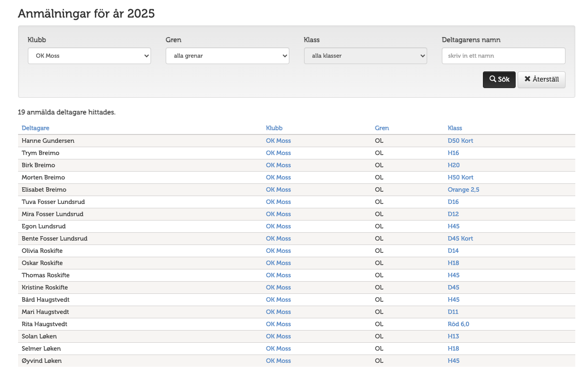Open the Orange 2,5 class link
This screenshot has width=588, height=378.
pyautogui.click(x=463, y=190)
